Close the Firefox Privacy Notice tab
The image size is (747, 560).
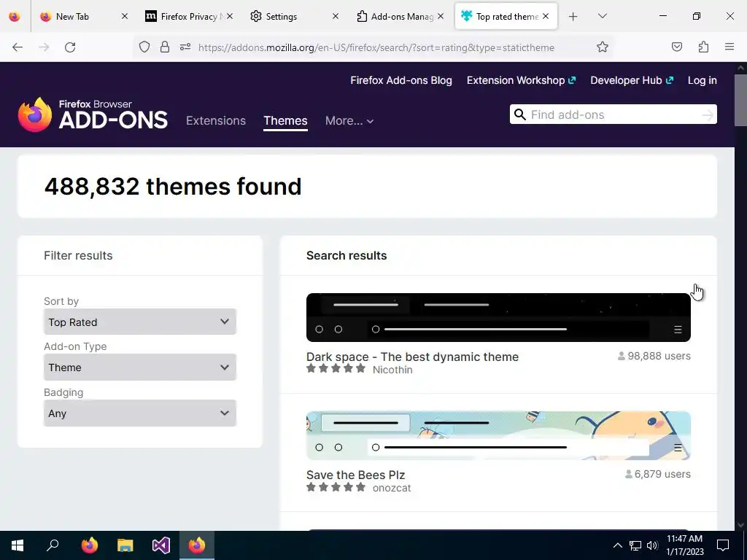230,16
